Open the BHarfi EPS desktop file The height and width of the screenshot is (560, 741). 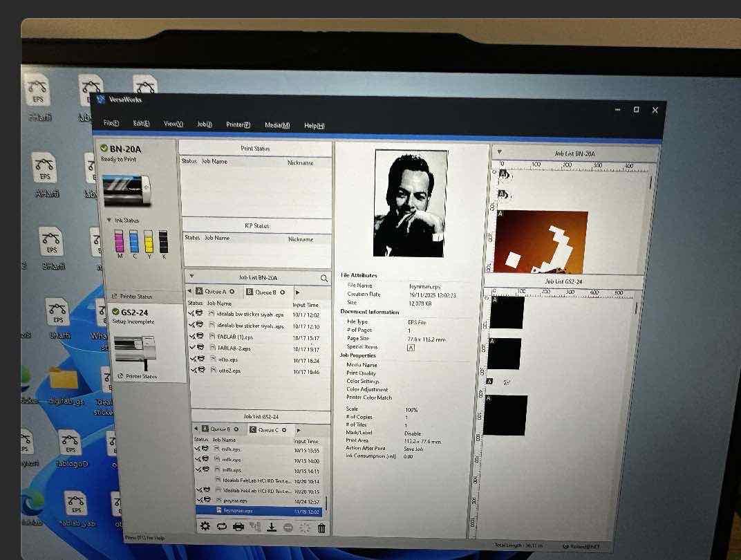tap(52, 249)
